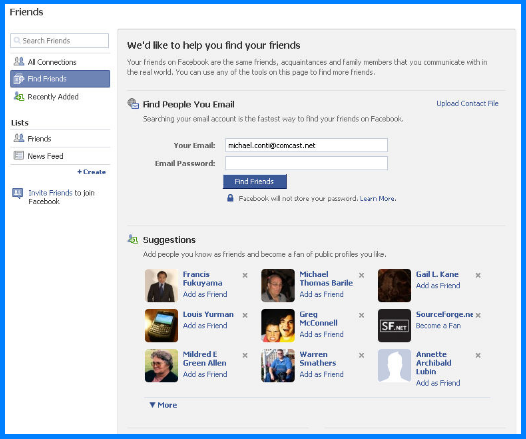Open Gail L. Kane name link
The height and width of the screenshot is (439, 526).
[437, 274]
